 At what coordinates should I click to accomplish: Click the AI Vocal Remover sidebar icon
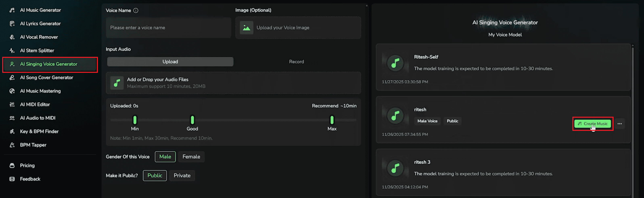pos(12,37)
